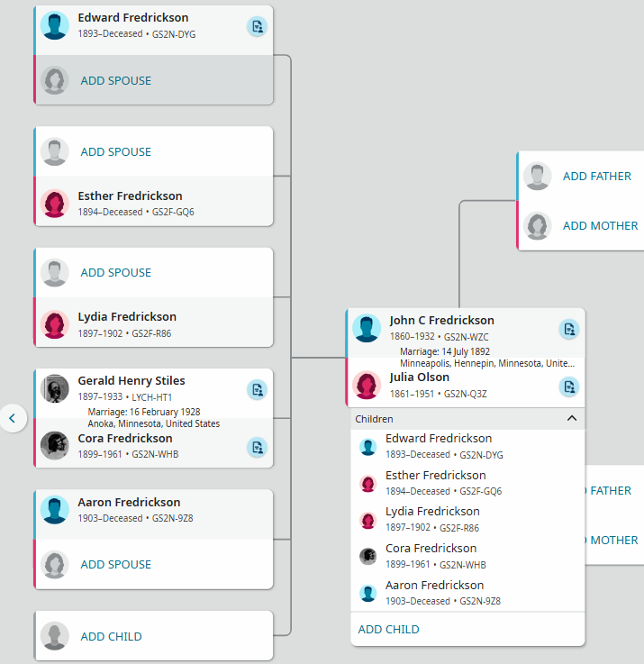Open record hints icon for John C Fredrickson
The image size is (644, 664).
click(569, 329)
